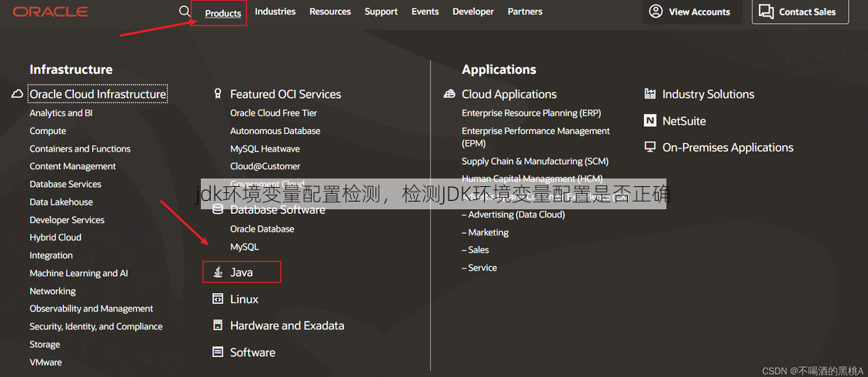This screenshot has height=377, width=868.
Task: Click the cloud apps icon beside Cloud Applications
Action: click(449, 94)
